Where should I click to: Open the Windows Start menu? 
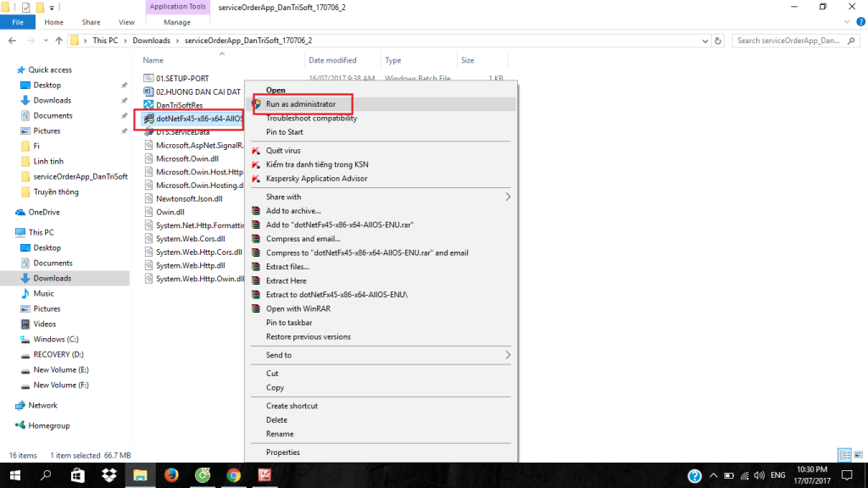tap(15, 475)
